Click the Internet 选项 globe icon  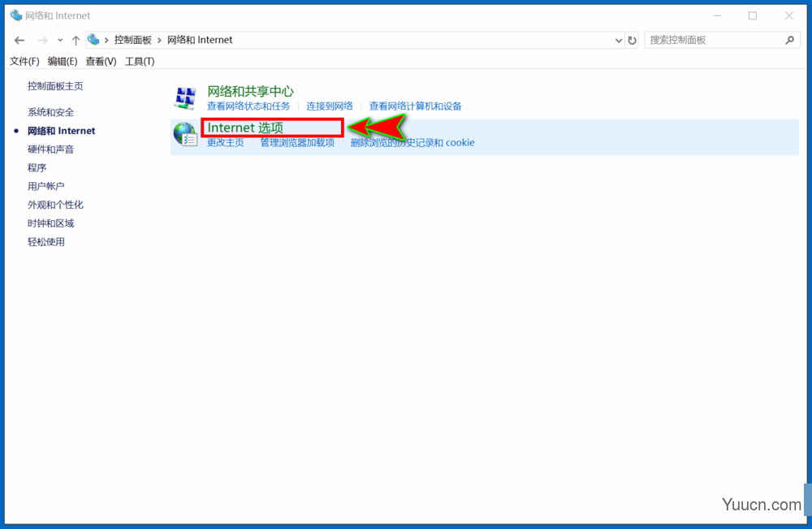pyautogui.click(x=185, y=134)
